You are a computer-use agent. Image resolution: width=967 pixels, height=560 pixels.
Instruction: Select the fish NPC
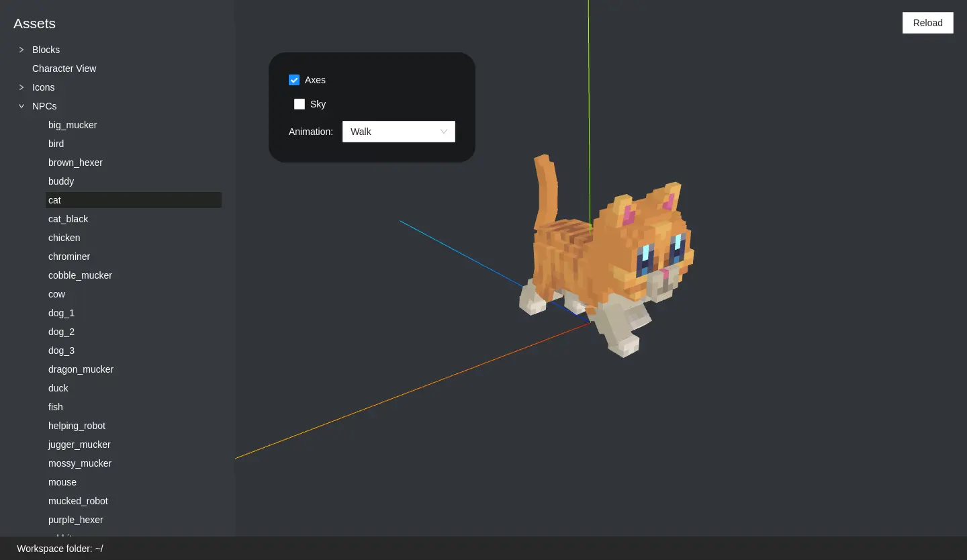click(56, 407)
